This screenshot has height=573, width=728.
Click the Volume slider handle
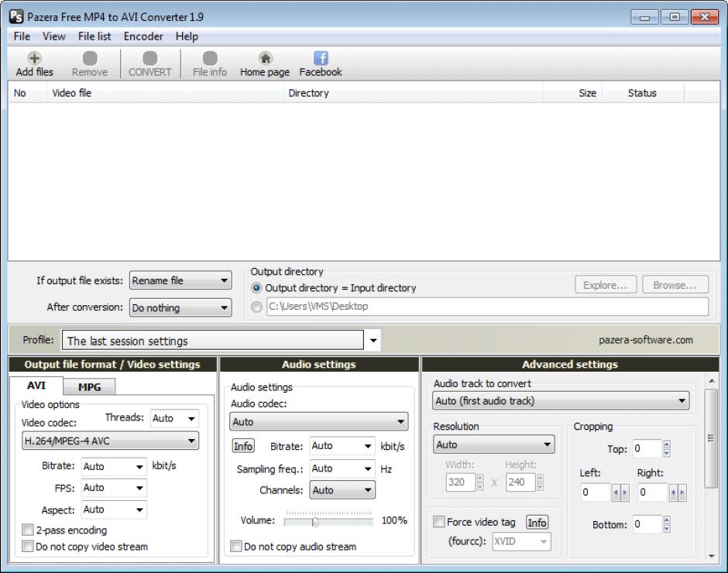pyautogui.click(x=315, y=522)
